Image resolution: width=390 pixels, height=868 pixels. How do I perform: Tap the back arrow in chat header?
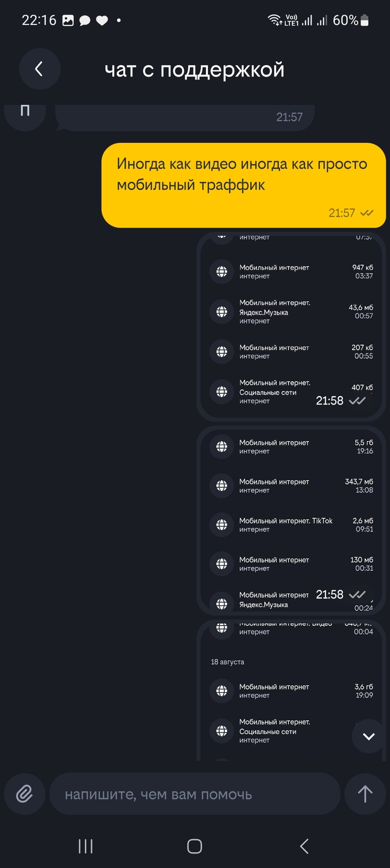[40, 69]
